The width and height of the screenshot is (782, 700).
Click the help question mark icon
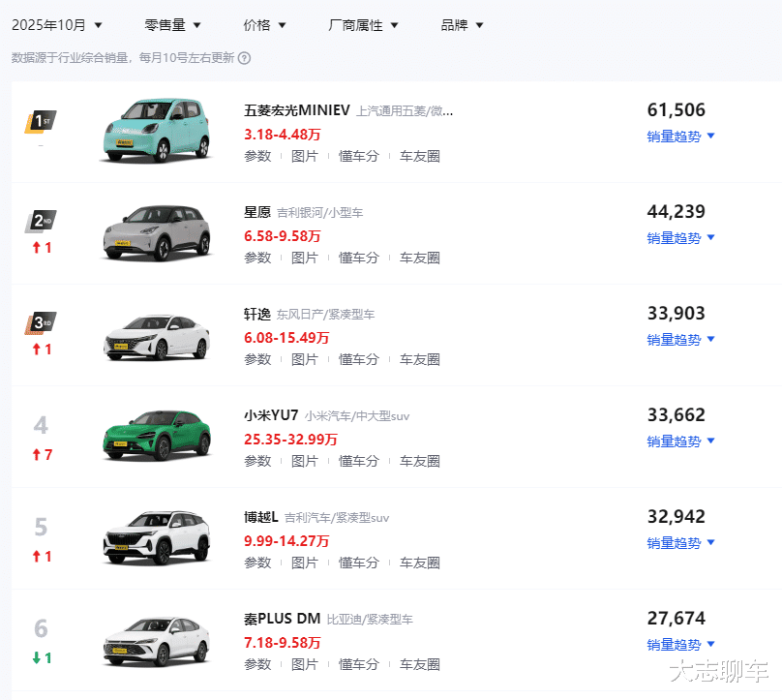tap(245, 58)
